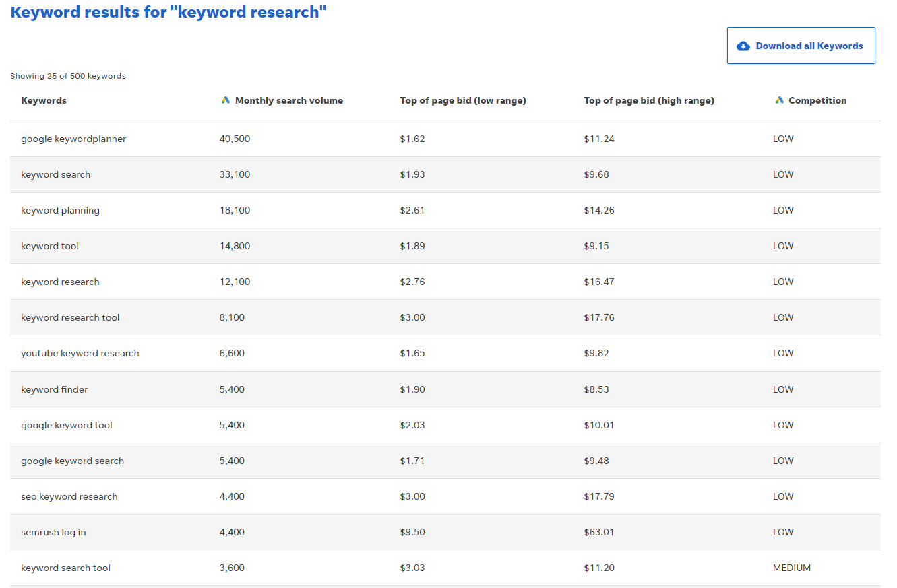Click the $3.03 low range bid
The height and width of the screenshot is (588, 897).
coord(412,568)
